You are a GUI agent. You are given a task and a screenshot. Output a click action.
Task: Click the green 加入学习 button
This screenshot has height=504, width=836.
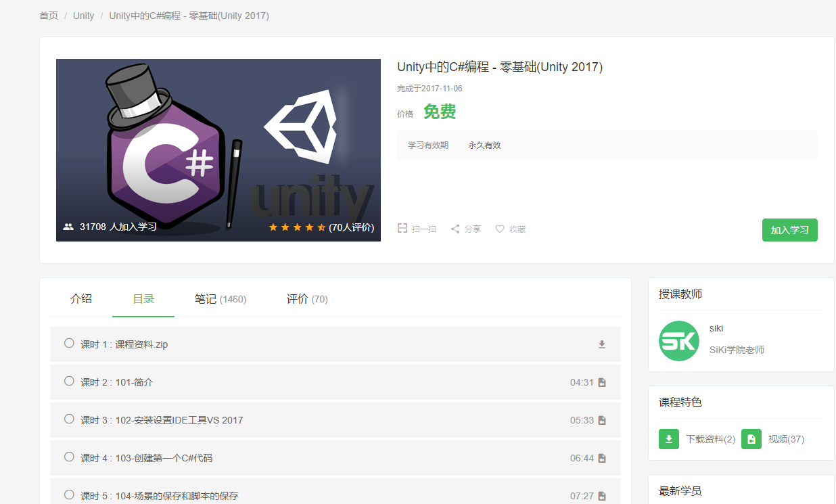(x=790, y=230)
